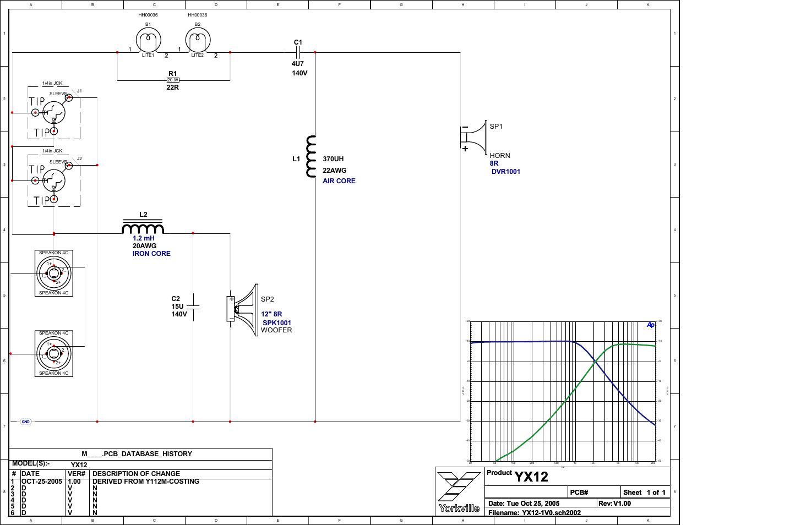Click the 8R label under HORN
812x525 pixels.
click(x=494, y=163)
